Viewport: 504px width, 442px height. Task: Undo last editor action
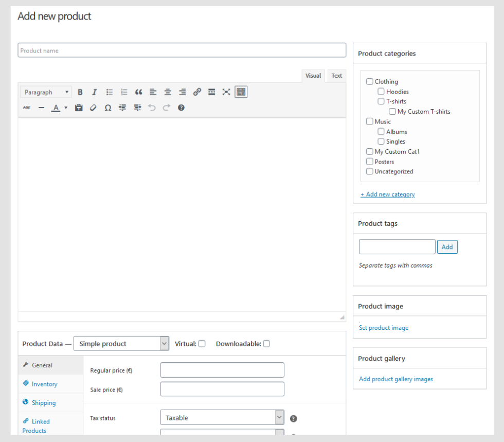coord(152,108)
